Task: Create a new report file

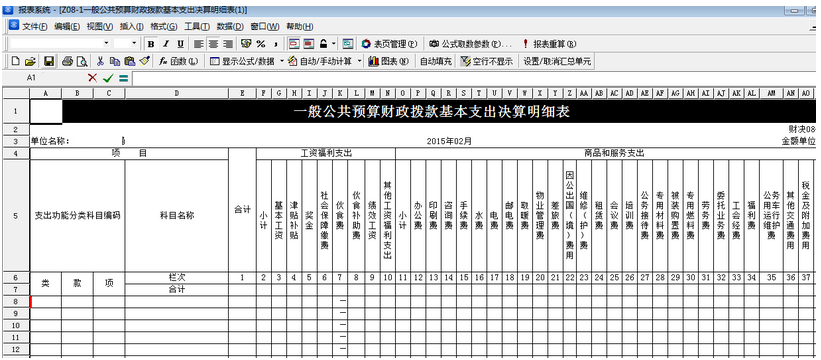Action: (16, 62)
